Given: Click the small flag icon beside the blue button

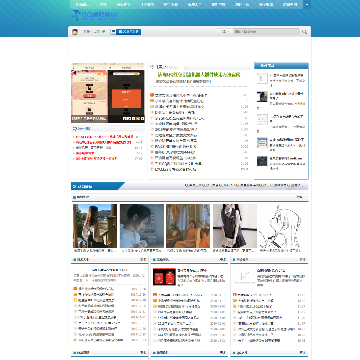Looking at the screenshot, I should point(113,32).
